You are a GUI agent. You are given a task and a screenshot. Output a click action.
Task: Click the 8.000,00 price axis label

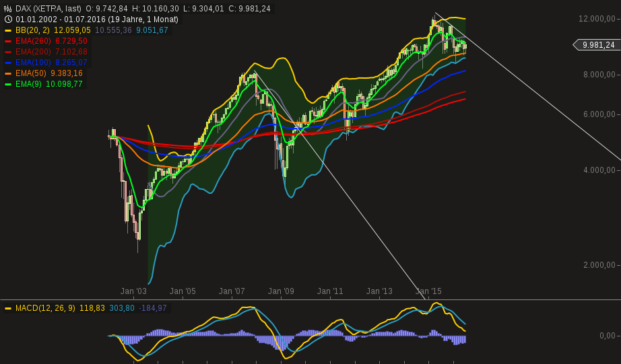pyautogui.click(x=599, y=75)
